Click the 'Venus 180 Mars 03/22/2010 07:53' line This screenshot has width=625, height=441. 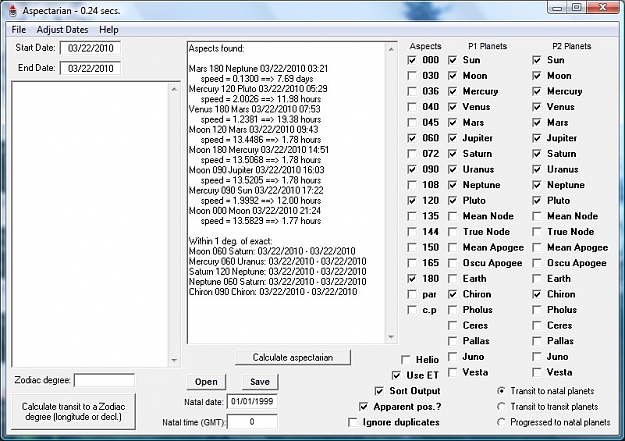tap(254, 109)
